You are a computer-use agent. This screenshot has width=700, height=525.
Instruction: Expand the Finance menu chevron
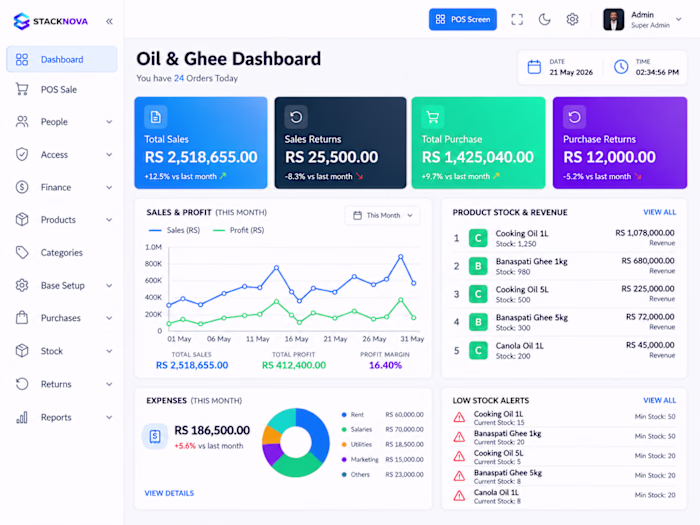click(x=109, y=188)
